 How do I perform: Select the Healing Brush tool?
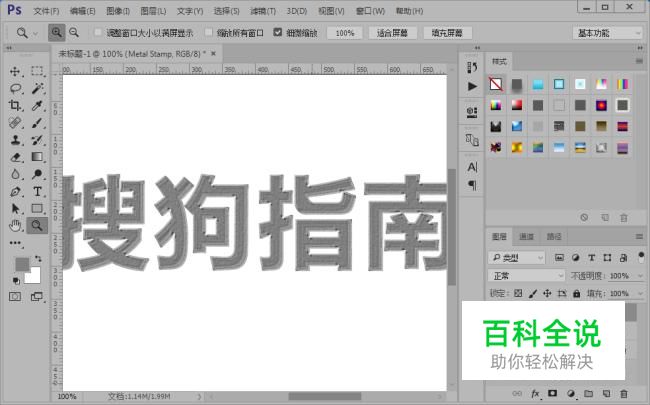point(15,123)
